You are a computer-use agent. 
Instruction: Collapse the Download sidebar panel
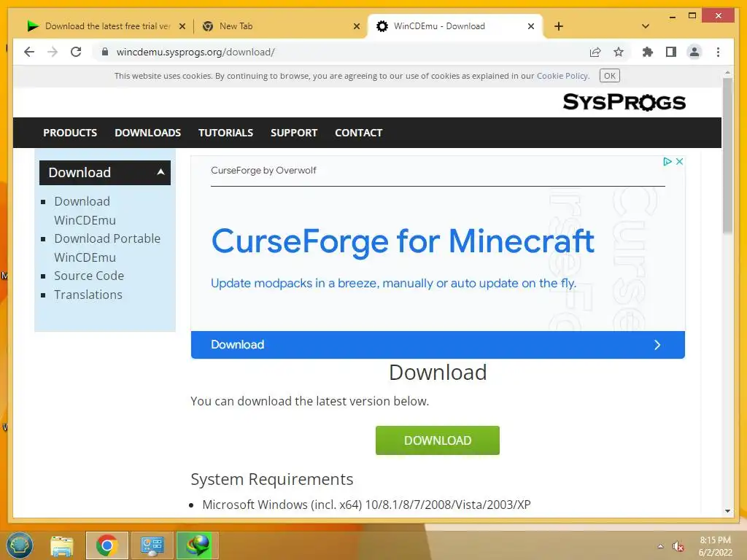coord(161,172)
